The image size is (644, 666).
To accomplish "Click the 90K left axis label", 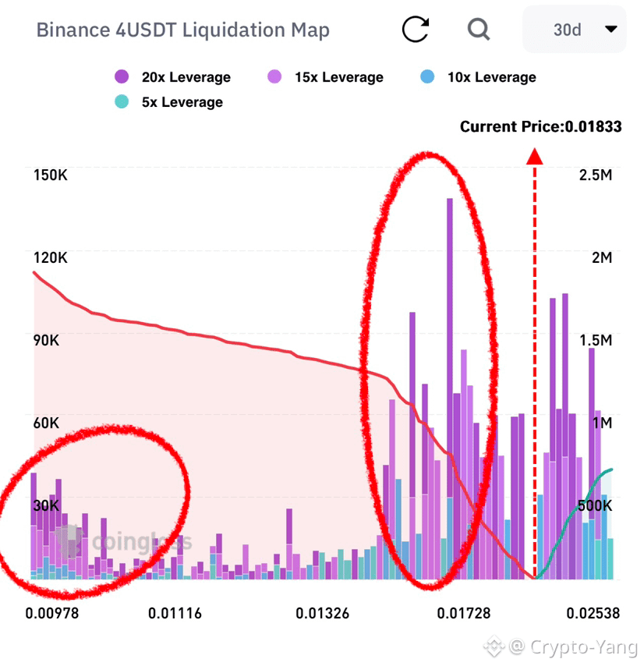I will tap(46, 340).
